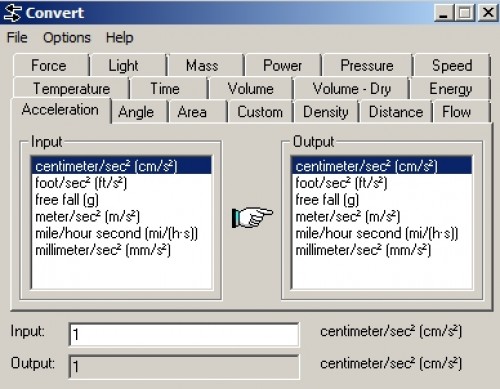Switch to the Pressure tab
Image resolution: width=500 pixels, height=389 pixels.
click(367, 65)
